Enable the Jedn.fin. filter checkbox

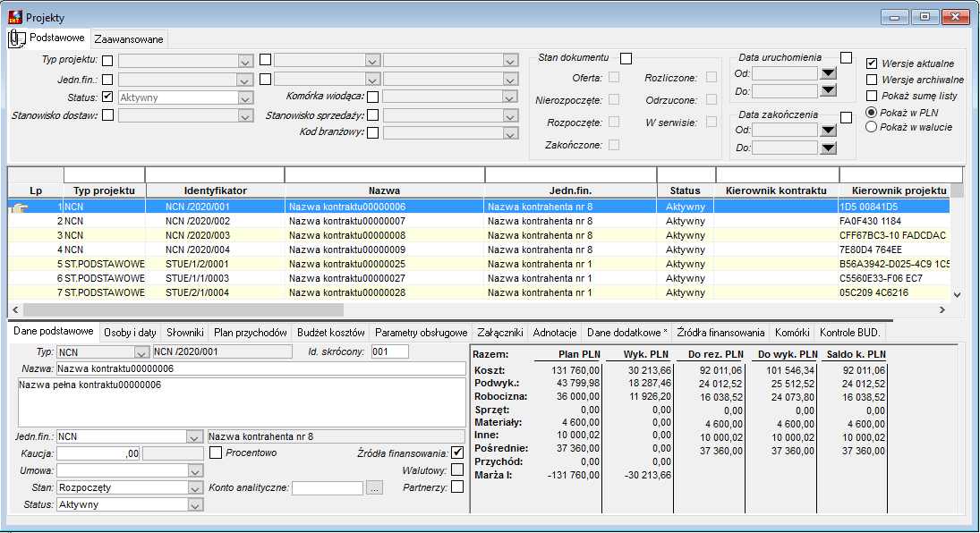pyautogui.click(x=107, y=80)
